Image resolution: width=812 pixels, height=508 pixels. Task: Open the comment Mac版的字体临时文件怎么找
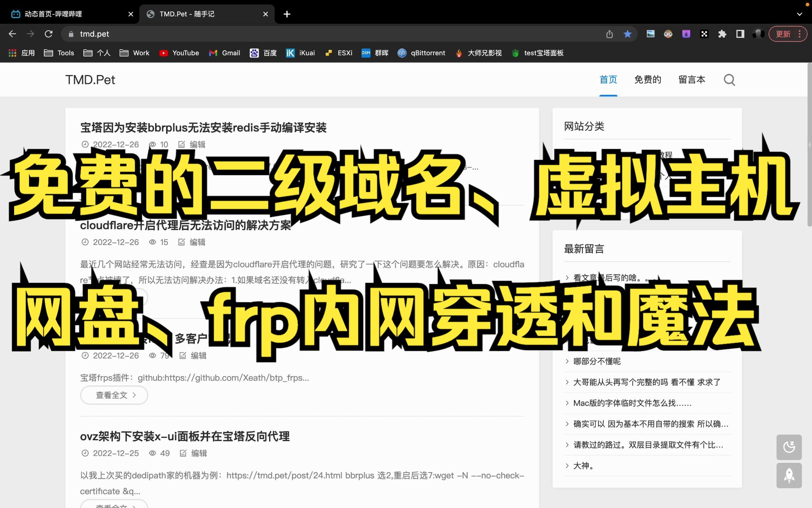tap(632, 403)
